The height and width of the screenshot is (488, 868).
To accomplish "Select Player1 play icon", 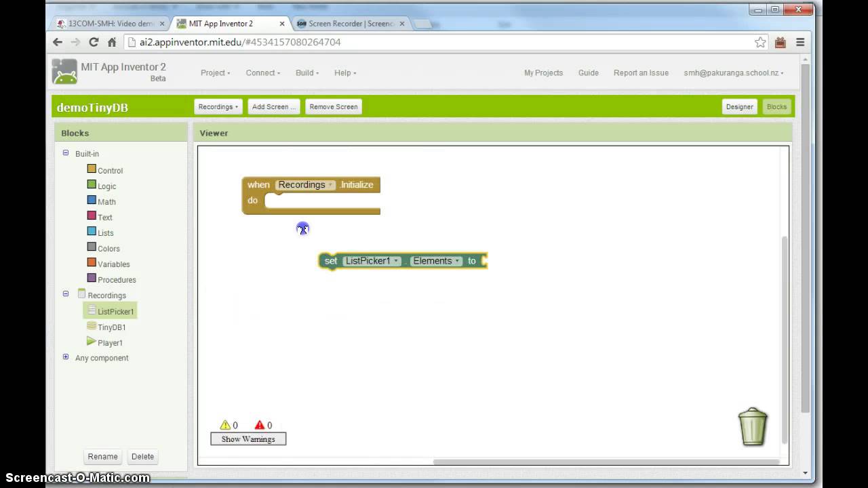I will pos(92,341).
